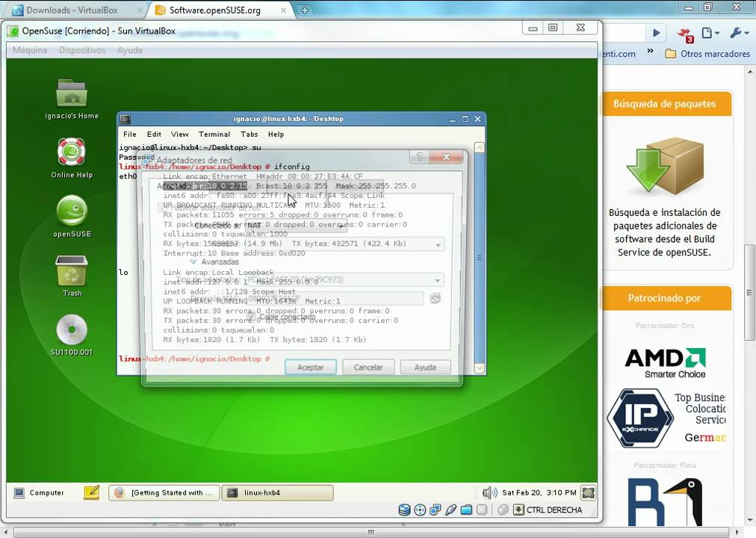The image size is (756, 538).
Task: Click the volume speaker icon in guest panel
Action: click(x=489, y=492)
